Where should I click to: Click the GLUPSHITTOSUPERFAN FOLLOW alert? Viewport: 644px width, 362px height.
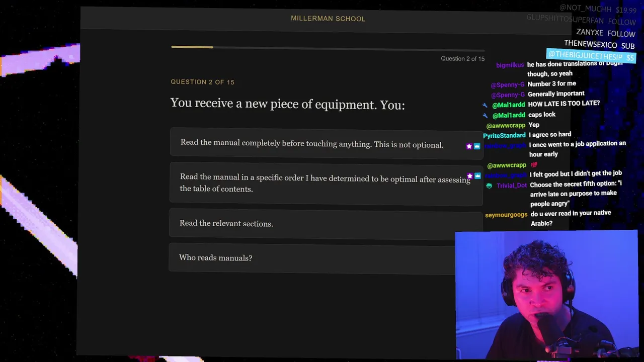[x=581, y=21]
